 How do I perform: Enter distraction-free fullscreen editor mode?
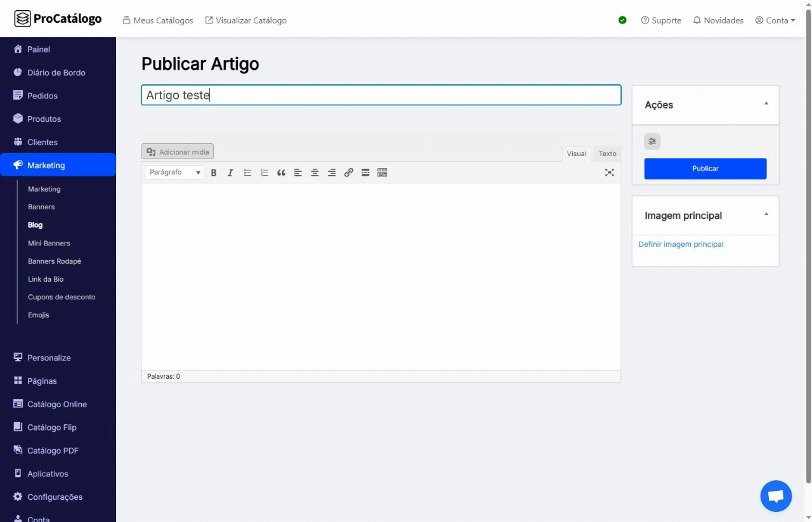point(609,173)
